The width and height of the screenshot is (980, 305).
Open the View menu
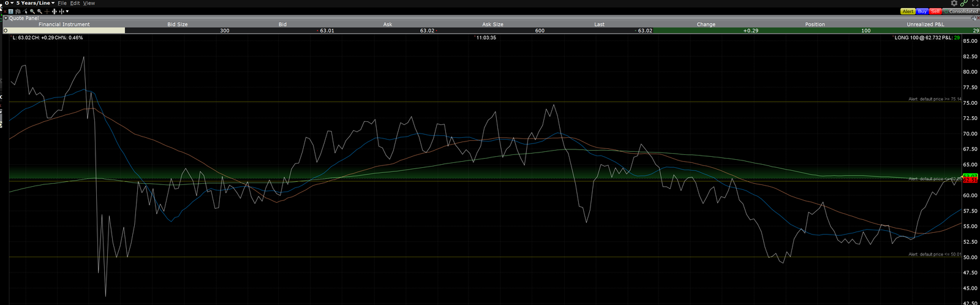coord(89,3)
